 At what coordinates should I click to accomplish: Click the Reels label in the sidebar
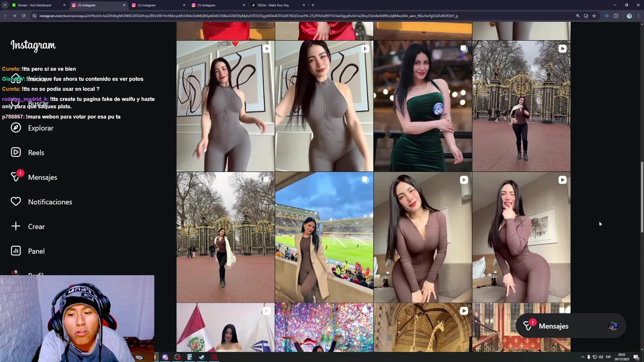pos(36,153)
